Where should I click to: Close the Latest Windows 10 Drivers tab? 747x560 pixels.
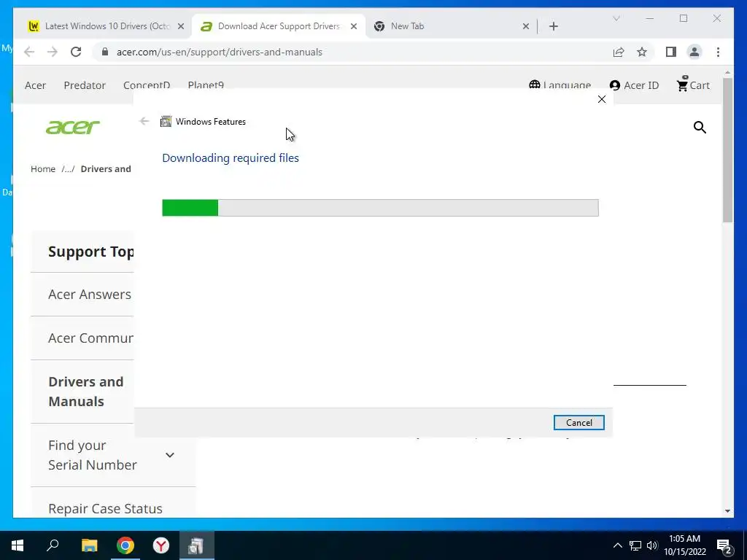coord(181,26)
